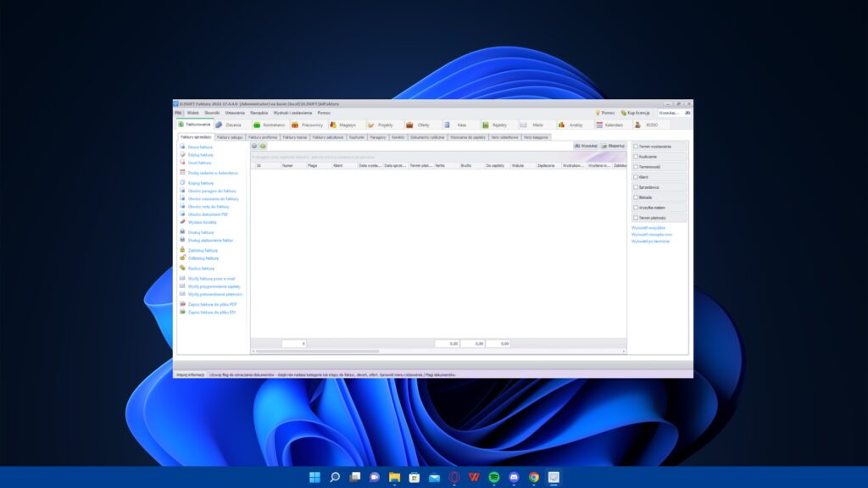Save invoice with Zapisz fakturę do pliku EDI
Viewport: 868px width, 488px height.
coord(211,312)
